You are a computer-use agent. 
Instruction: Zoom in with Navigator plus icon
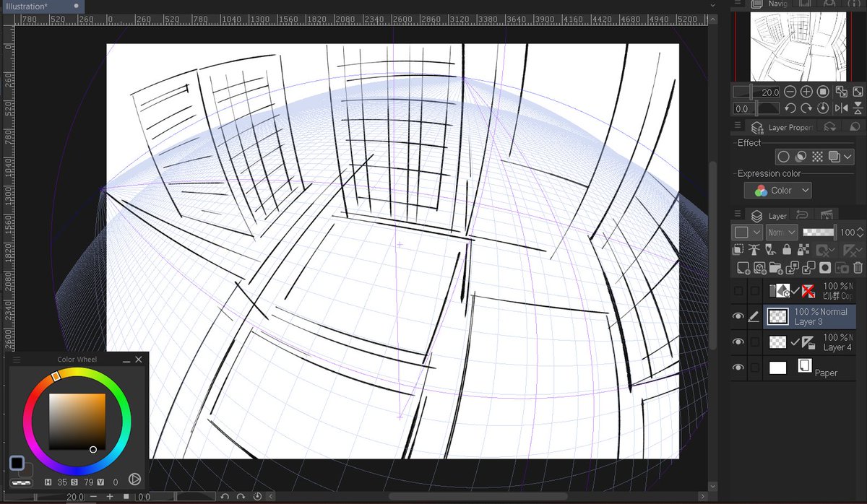807,92
